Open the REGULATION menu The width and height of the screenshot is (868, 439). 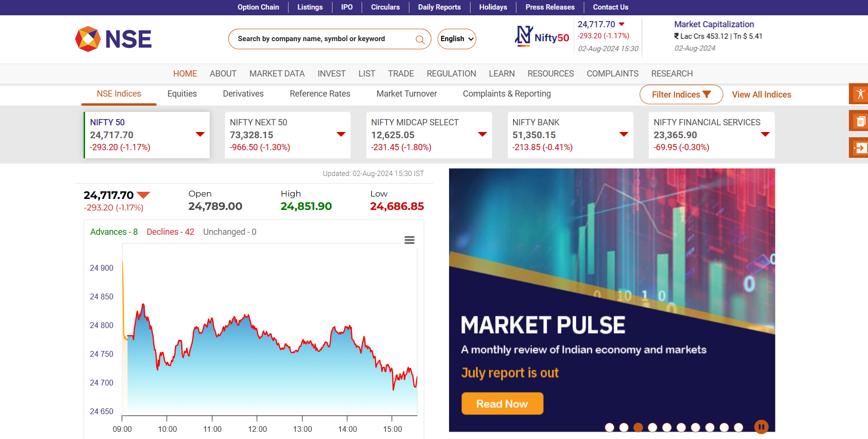pyautogui.click(x=451, y=74)
